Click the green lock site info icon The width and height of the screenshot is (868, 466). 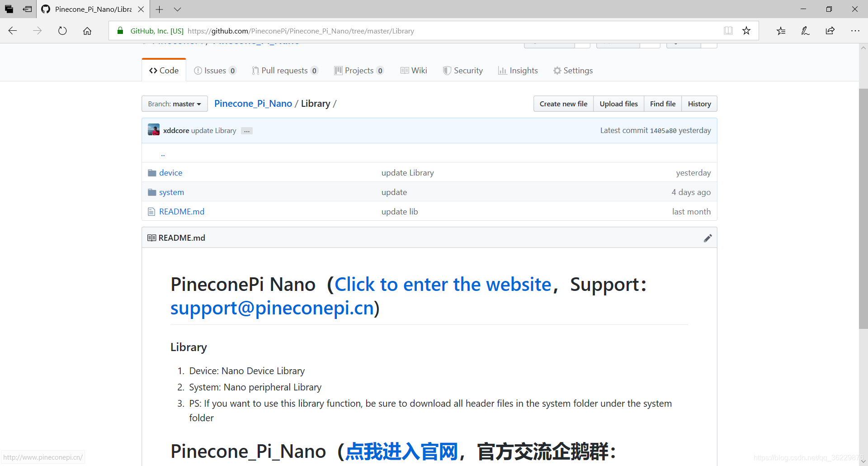point(120,31)
